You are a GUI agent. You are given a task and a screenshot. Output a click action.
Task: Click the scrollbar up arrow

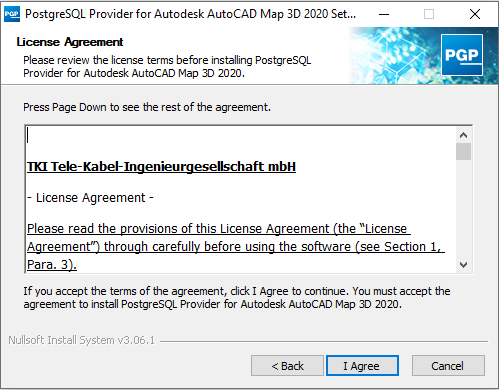pyautogui.click(x=463, y=135)
